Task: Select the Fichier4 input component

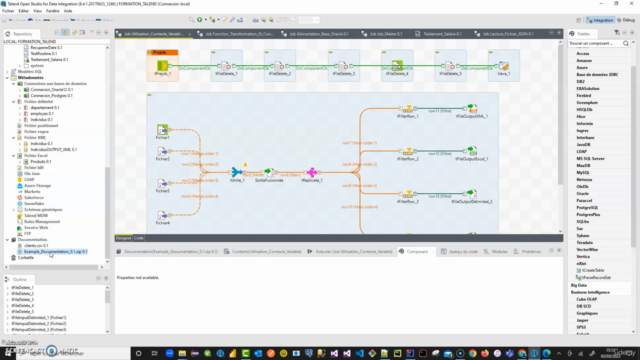Action: pos(162,215)
